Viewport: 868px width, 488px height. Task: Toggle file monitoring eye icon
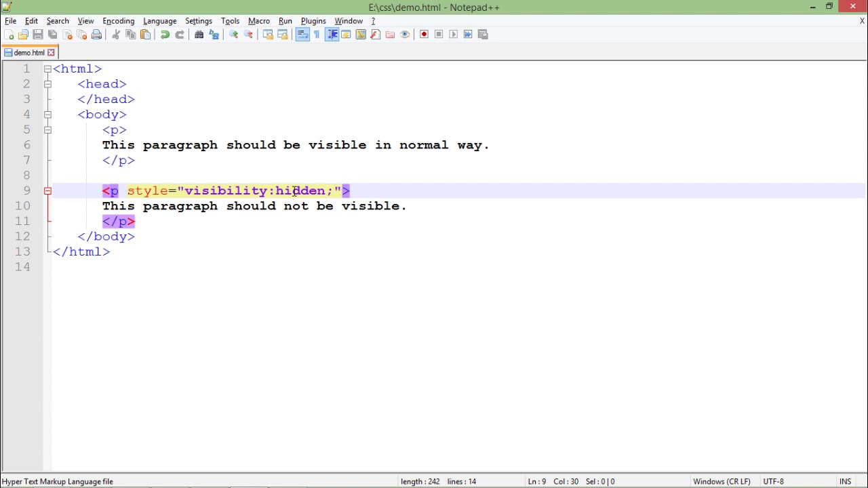pyautogui.click(x=405, y=35)
